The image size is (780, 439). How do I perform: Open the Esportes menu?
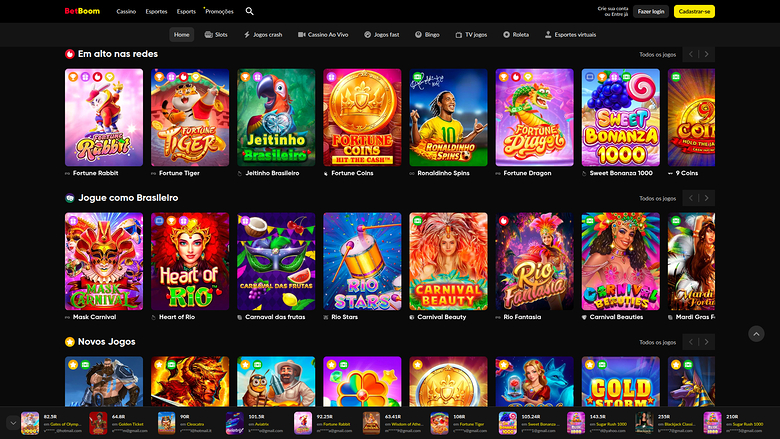(156, 11)
